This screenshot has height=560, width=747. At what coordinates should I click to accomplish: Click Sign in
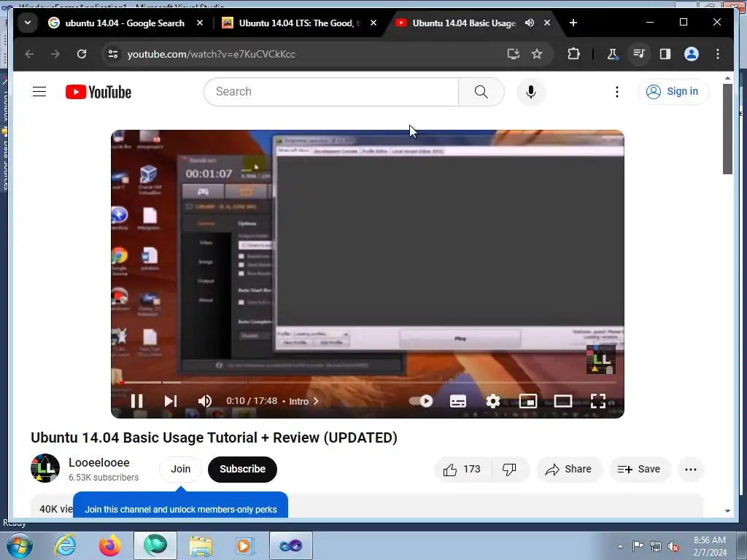pos(673,91)
